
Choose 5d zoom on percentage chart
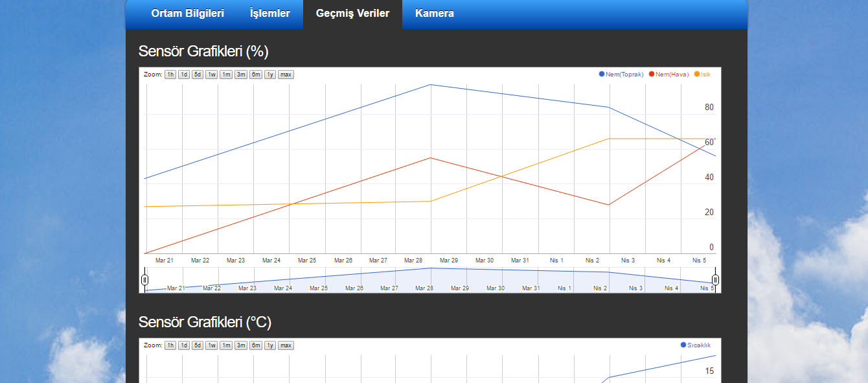[x=198, y=75]
